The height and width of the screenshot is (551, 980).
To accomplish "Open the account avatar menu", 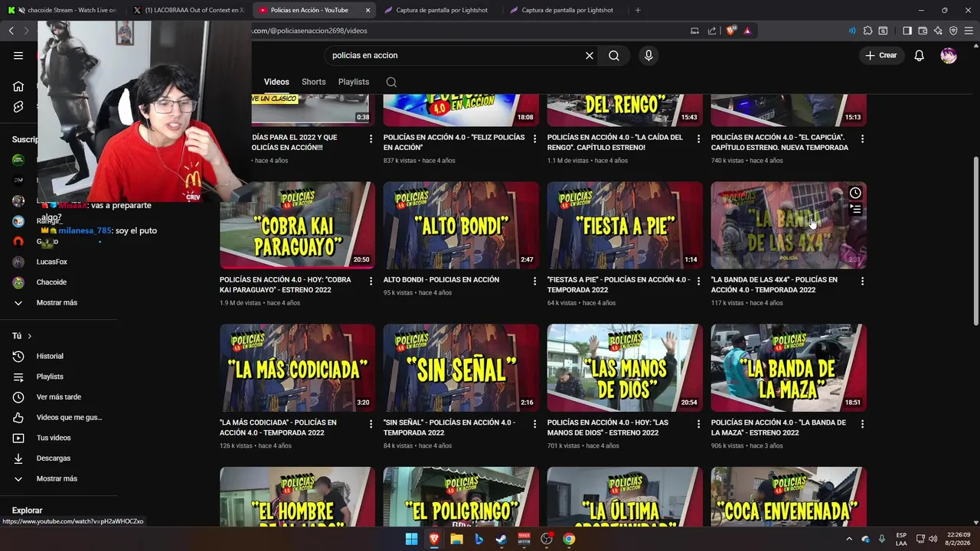I will pos(949,55).
